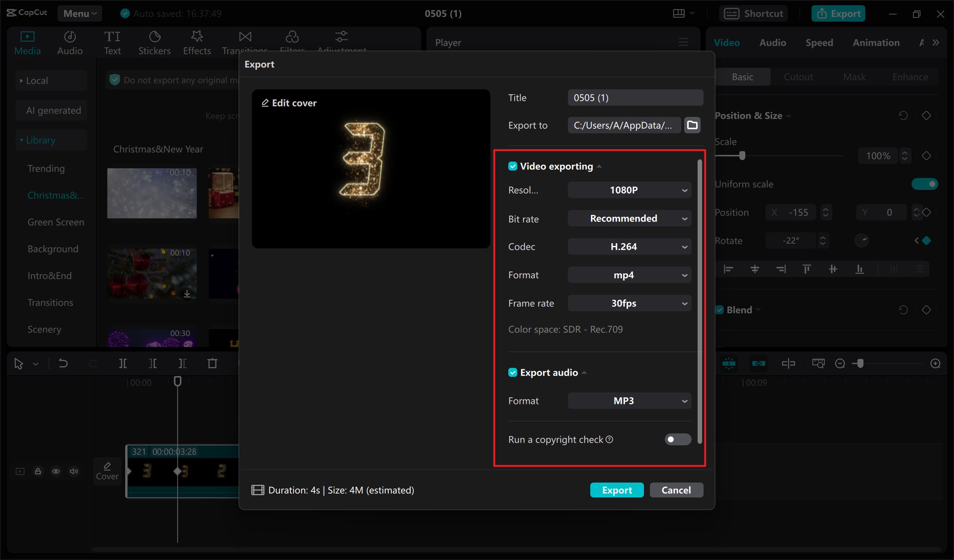954x560 pixels.
Task: Open the Effects panel
Action: 196,42
